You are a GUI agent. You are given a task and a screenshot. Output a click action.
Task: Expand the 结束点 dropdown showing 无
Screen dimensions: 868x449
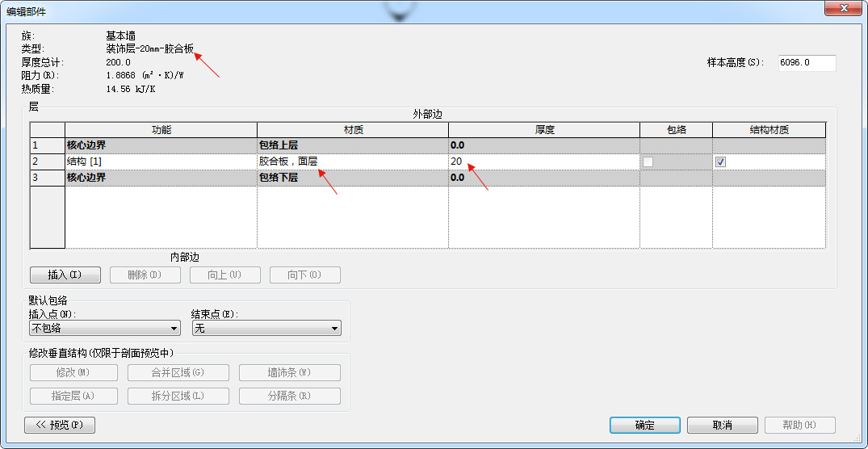click(266, 329)
